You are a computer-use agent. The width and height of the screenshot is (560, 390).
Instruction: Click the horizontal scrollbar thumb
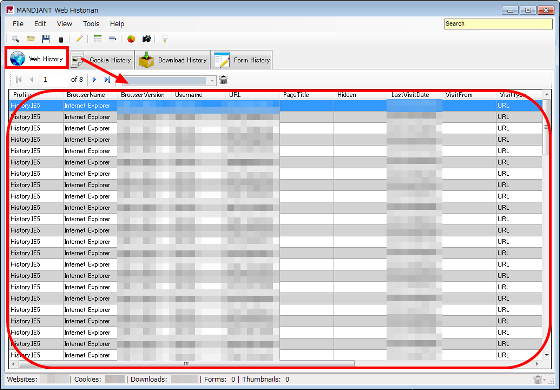[186, 364]
